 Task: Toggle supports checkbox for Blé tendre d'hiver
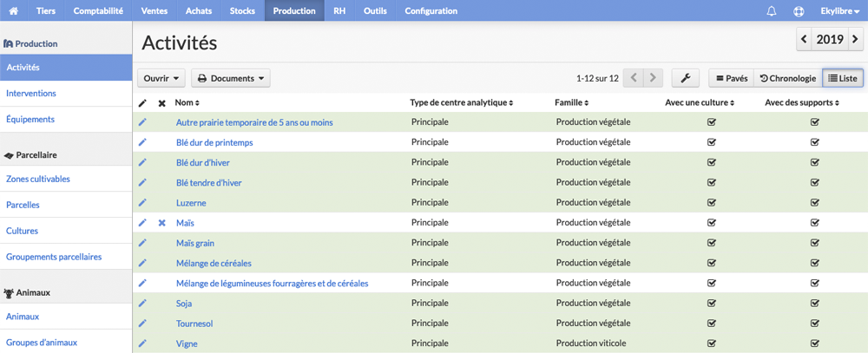coord(815,182)
